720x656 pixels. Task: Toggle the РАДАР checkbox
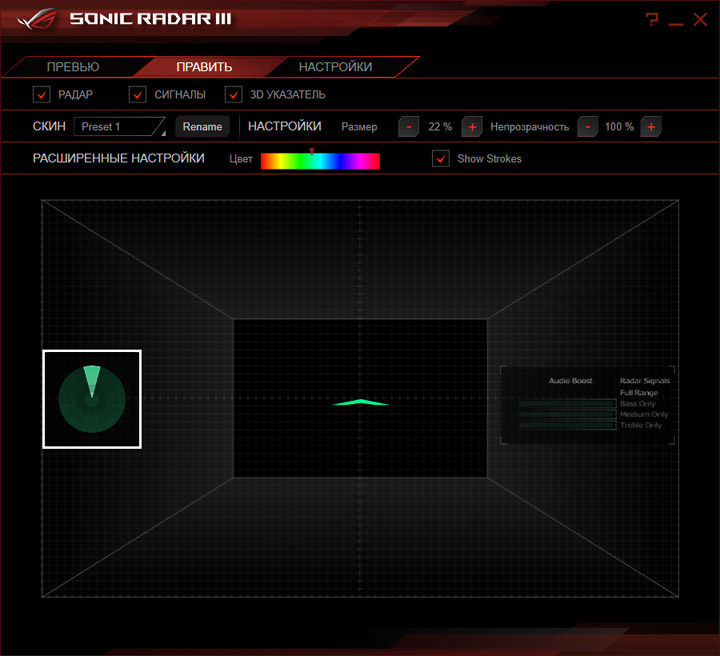[x=42, y=95]
